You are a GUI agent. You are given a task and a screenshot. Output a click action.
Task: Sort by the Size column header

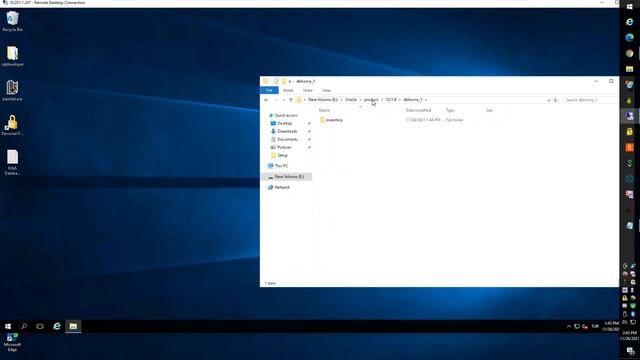click(489, 110)
